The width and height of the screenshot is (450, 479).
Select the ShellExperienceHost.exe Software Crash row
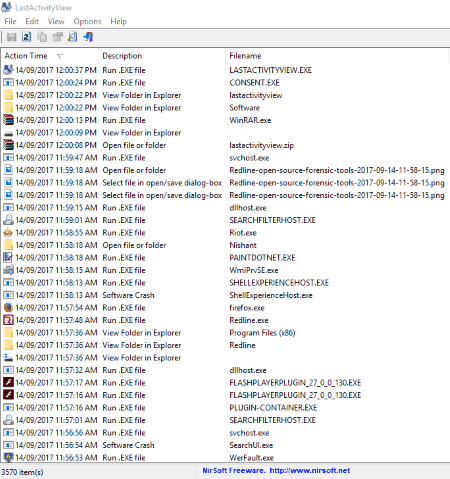pos(225,295)
